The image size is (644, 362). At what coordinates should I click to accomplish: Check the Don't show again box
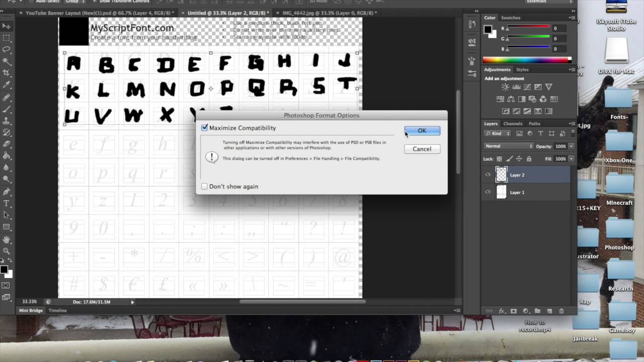[205, 187]
